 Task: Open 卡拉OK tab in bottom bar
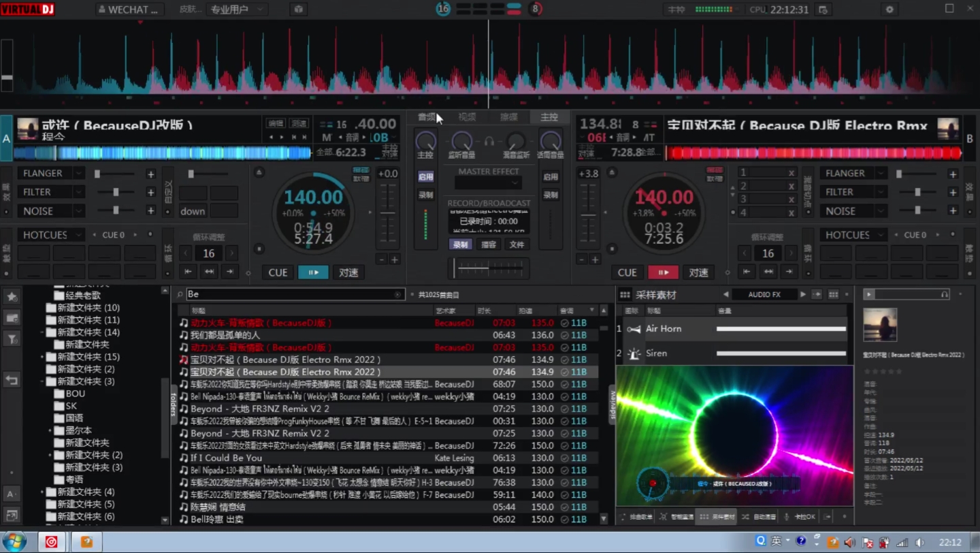[800, 517]
